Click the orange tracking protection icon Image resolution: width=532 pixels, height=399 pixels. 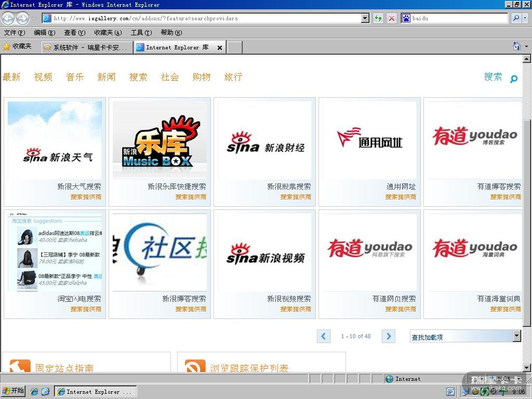(x=195, y=366)
